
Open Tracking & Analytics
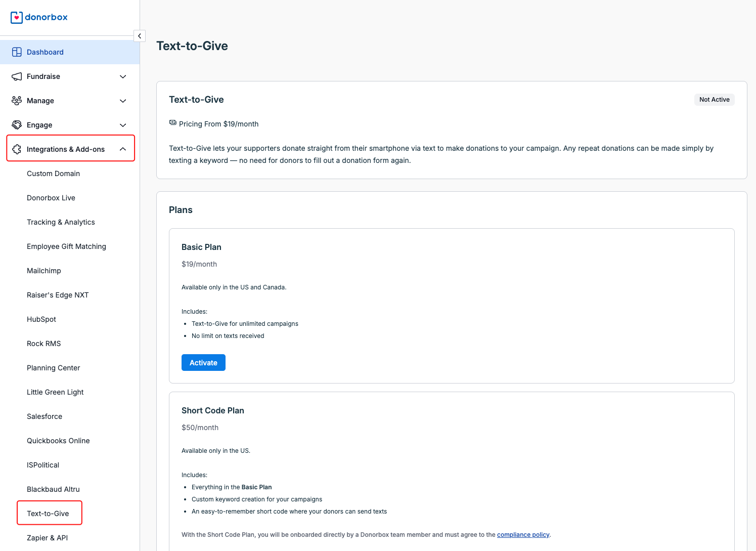(61, 222)
